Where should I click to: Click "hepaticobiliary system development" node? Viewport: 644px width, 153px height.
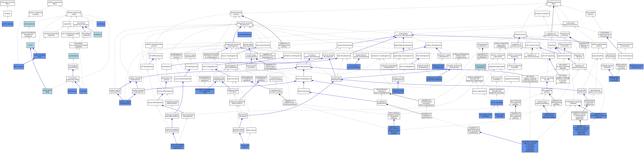point(361,56)
